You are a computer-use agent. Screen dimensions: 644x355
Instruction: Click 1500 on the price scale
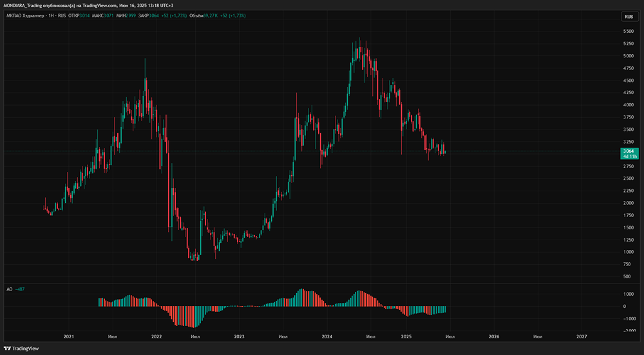point(629,227)
